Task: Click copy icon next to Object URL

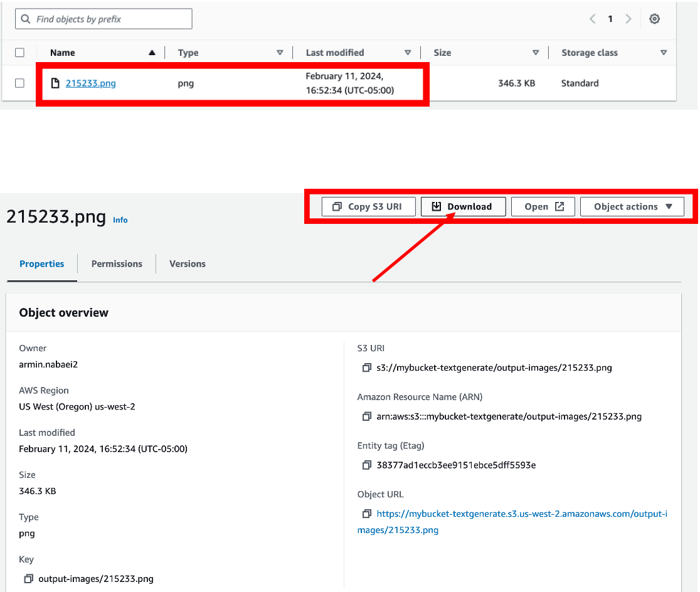Action: 367,514
